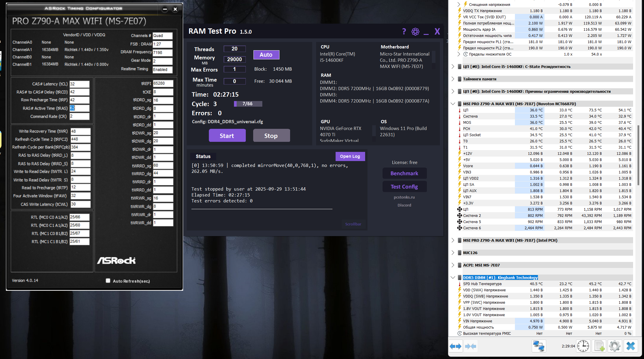
Task: Reset HWiNFO clock timer icon
Action: pyautogui.click(x=583, y=346)
